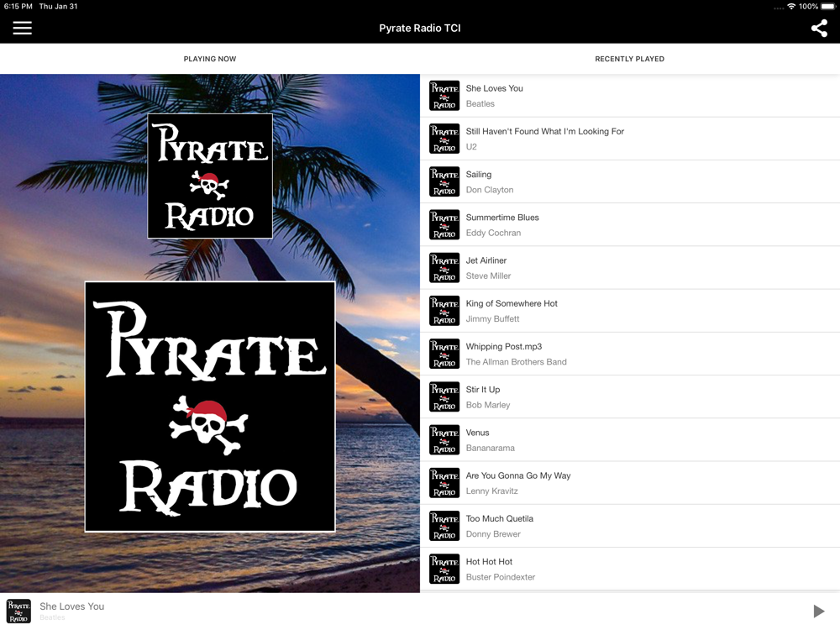Tap the share icon
The width and height of the screenshot is (840, 630).
click(818, 28)
